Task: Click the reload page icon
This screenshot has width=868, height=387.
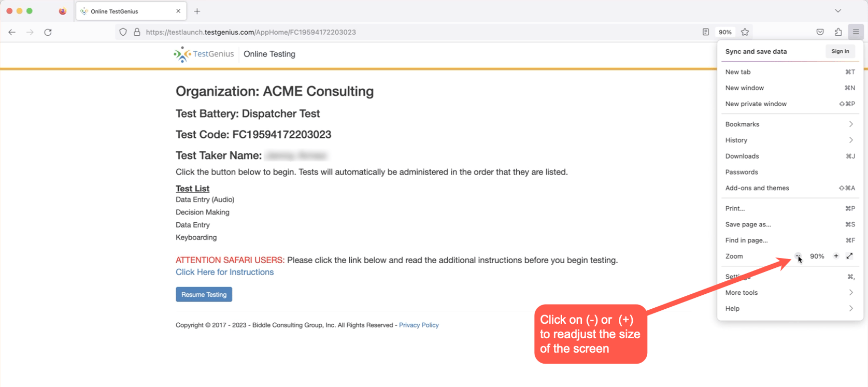Action: point(48,32)
